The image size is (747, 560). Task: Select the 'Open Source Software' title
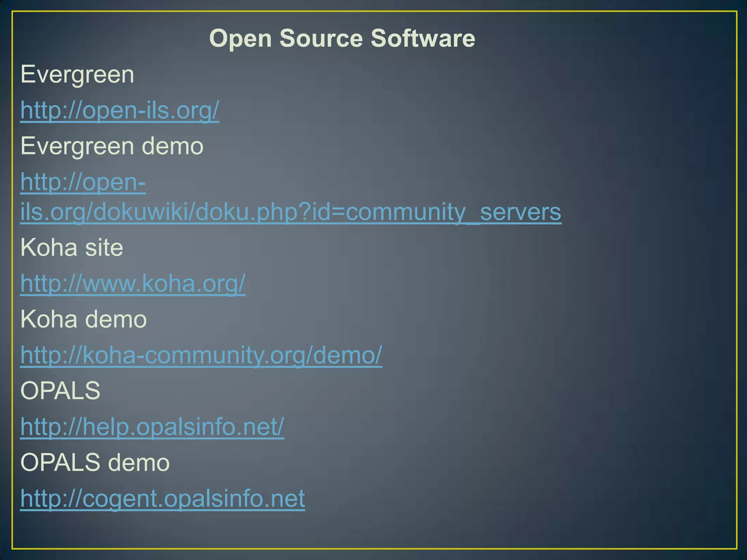pos(342,38)
